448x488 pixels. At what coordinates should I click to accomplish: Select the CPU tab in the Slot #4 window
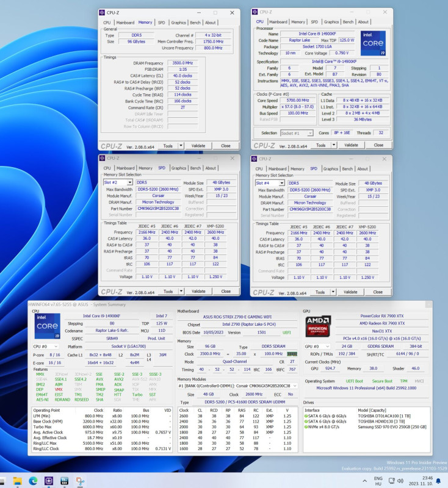pyautogui.click(x=259, y=169)
